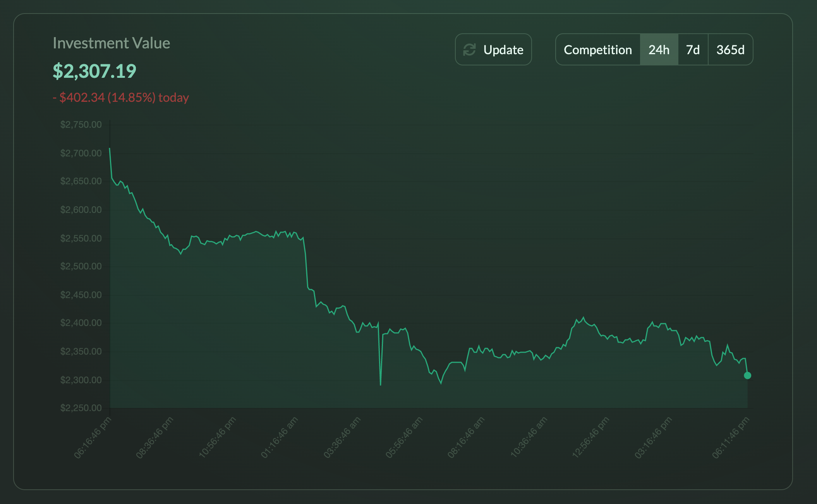The width and height of the screenshot is (817, 504).
Task: Click the $2,307.19 investment value amount
Action: pyautogui.click(x=94, y=71)
